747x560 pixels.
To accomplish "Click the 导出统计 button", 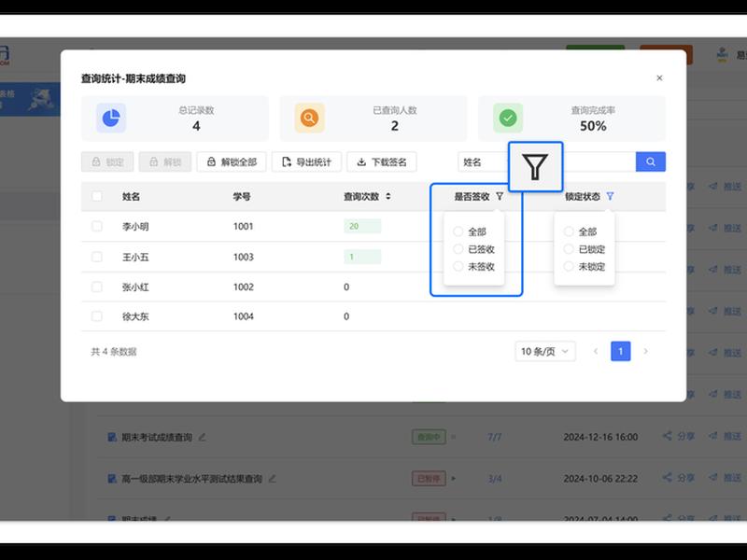I will (306, 161).
